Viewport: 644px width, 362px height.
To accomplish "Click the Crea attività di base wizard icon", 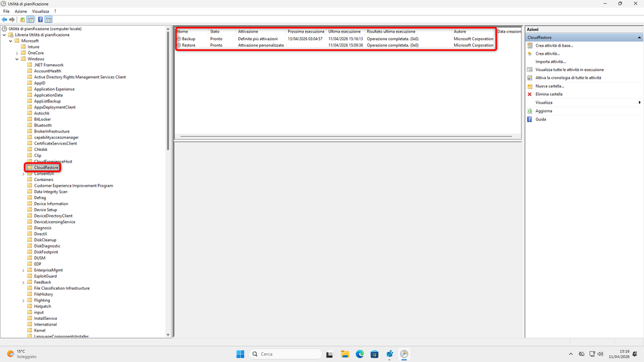I will [x=530, y=45].
